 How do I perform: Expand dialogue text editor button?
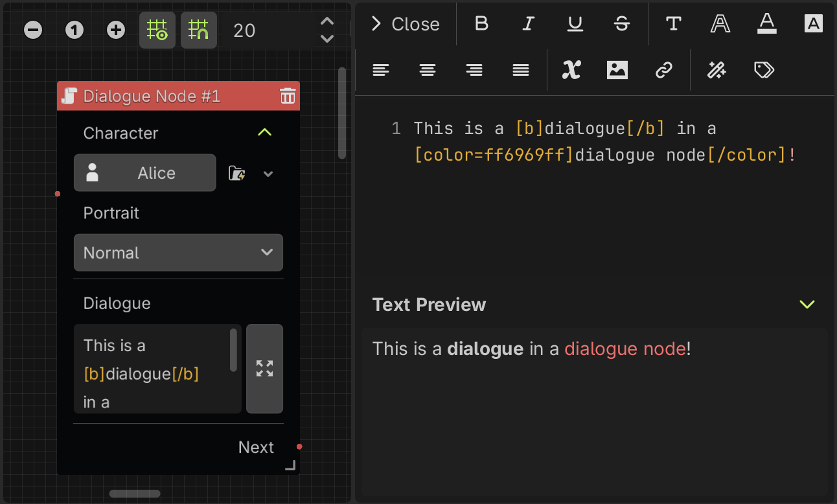tap(264, 369)
